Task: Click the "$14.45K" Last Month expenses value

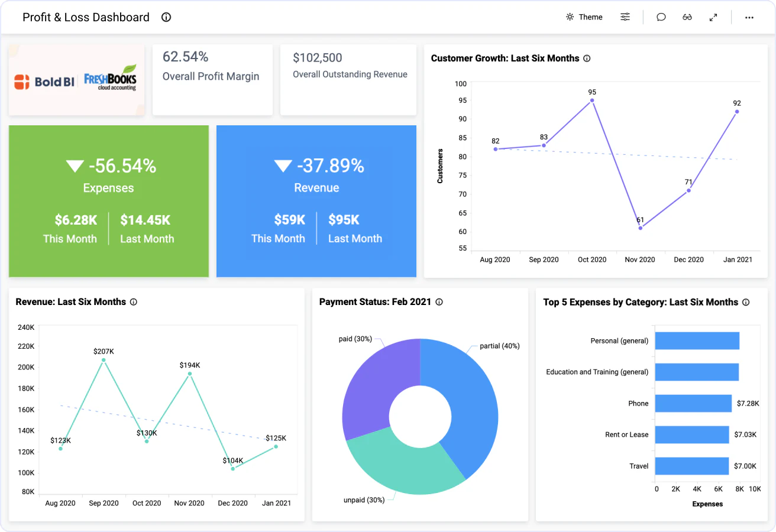Action: pyautogui.click(x=145, y=220)
